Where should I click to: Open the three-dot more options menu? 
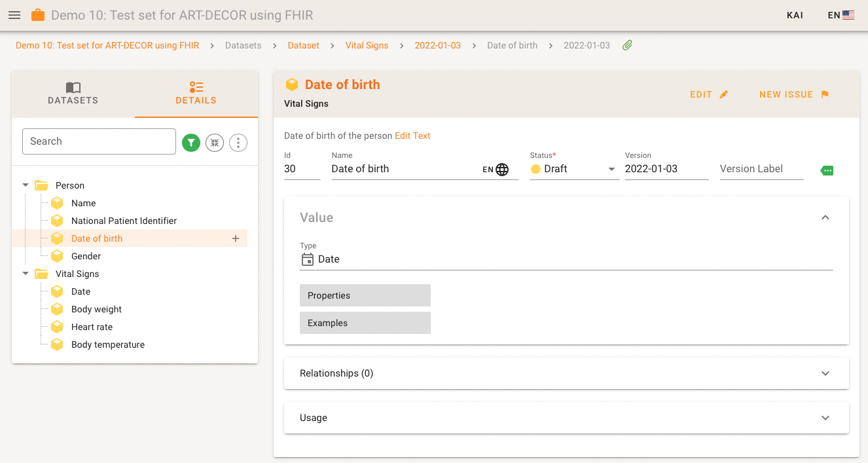[x=238, y=142]
